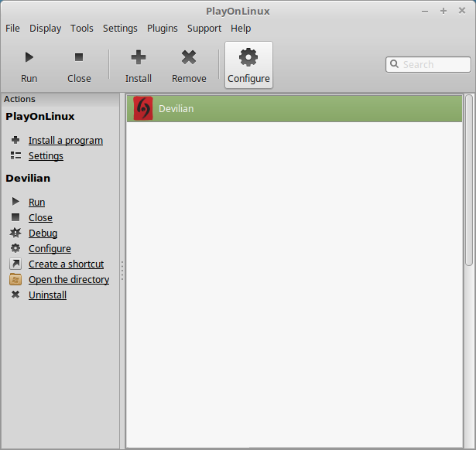Screen dimensions: 476x450
Task: Click the Devilian red game icon
Action: [143, 108]
